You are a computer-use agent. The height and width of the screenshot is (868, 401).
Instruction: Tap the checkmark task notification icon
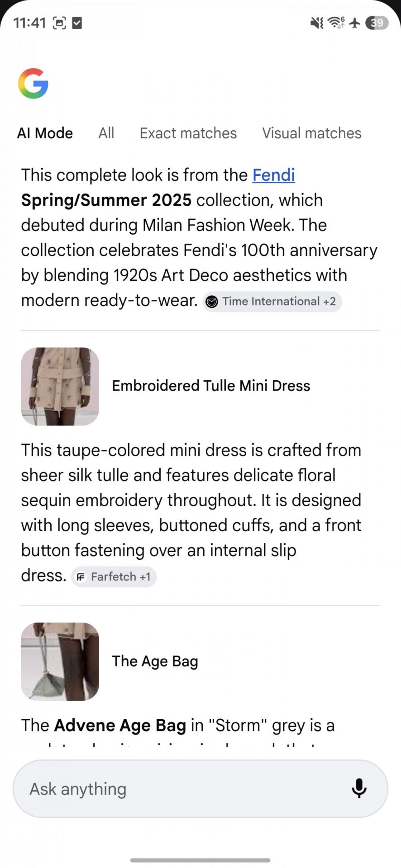point(77,23)
